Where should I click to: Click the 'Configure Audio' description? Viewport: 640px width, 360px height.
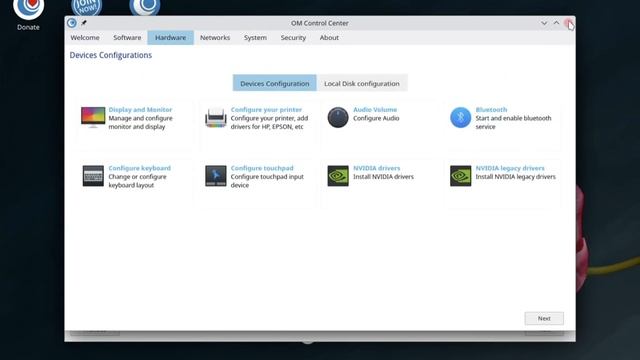tap(376, 118)
